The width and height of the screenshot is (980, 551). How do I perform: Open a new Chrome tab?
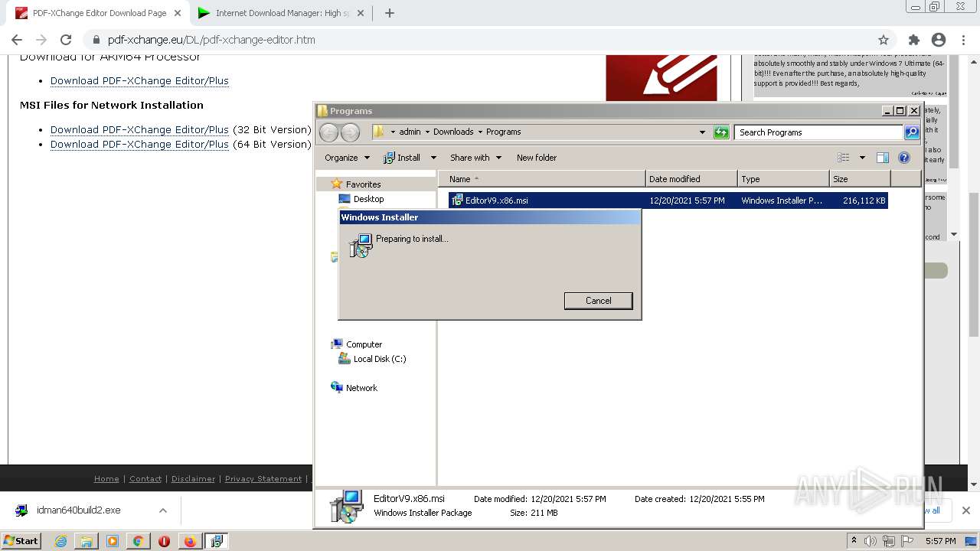pyautogui.click(x=389, y=13)
